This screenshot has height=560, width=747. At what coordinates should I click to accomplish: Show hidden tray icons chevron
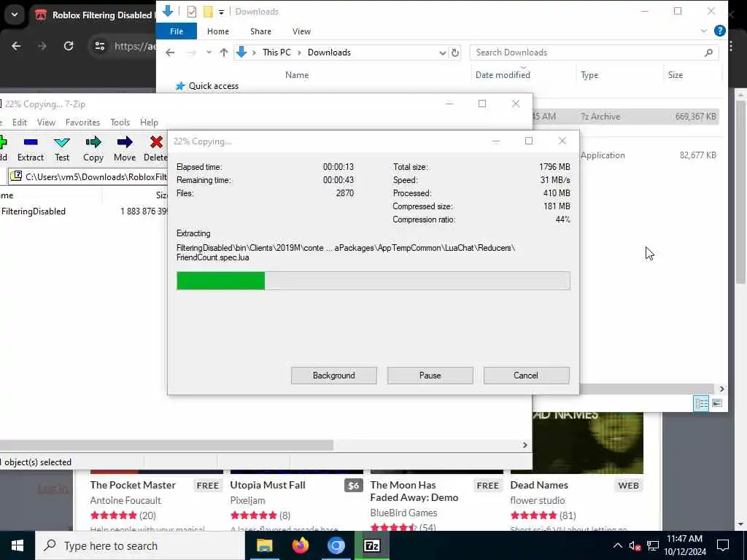[x=617, y=545]
